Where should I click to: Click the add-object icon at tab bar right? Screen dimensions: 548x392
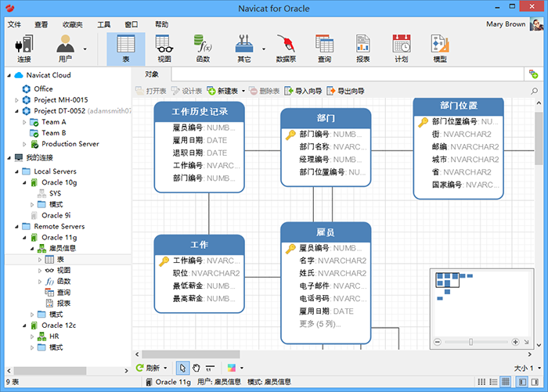(x=533, y=74)
